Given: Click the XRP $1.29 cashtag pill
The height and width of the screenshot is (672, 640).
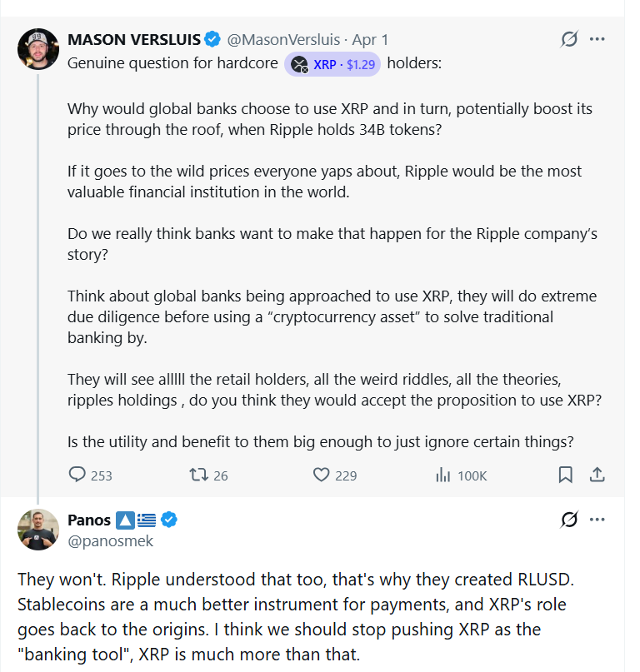Looking at the screenshot, I should (x=332, y=64).
